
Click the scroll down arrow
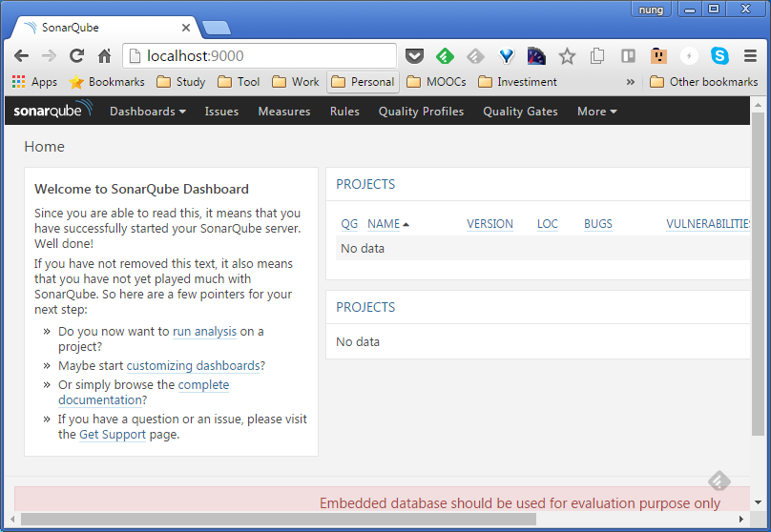tap(758, 502)
